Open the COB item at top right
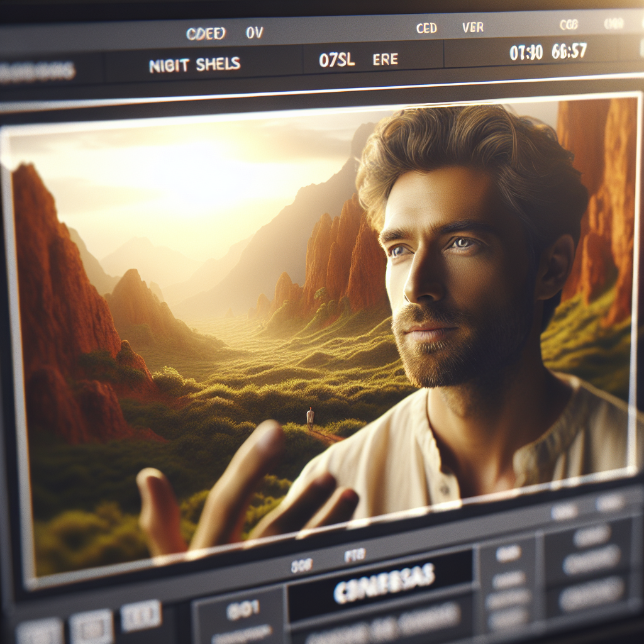The width and height of the screenshot is (644, 644). (x=569, y=25)
